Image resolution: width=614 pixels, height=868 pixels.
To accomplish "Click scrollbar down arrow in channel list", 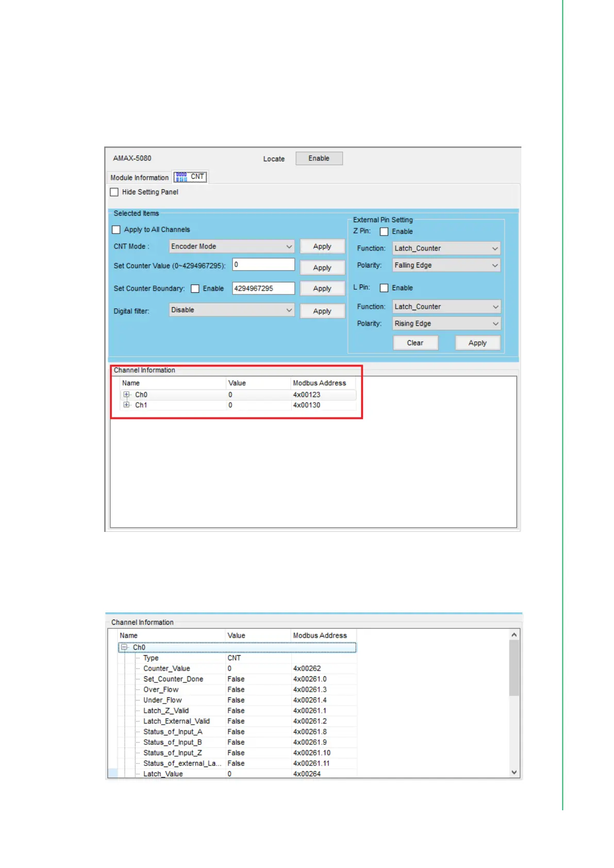I will tap(514, 772).
